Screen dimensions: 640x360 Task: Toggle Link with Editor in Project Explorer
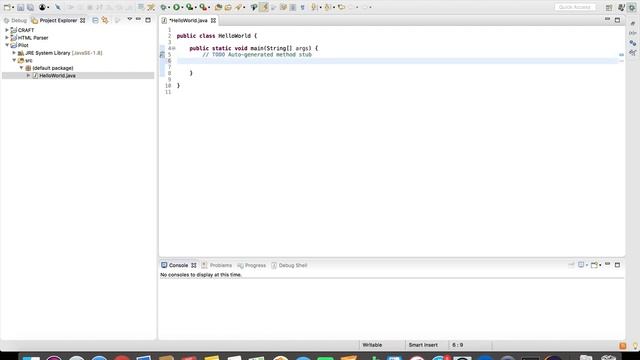(105, 20)
